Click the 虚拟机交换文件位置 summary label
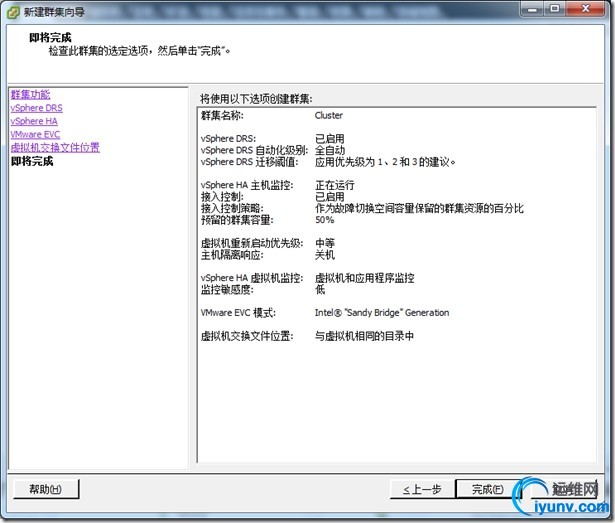 click(247, 336)
